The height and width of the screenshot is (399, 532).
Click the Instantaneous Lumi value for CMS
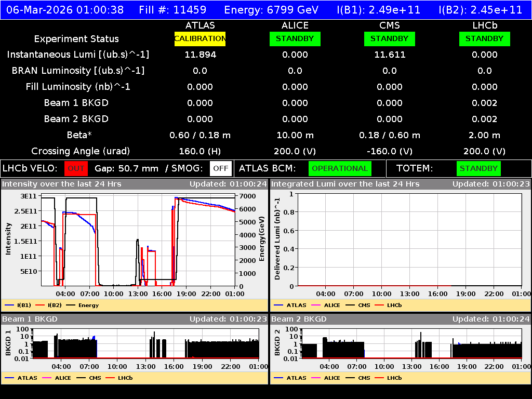[x=390, y=55]
